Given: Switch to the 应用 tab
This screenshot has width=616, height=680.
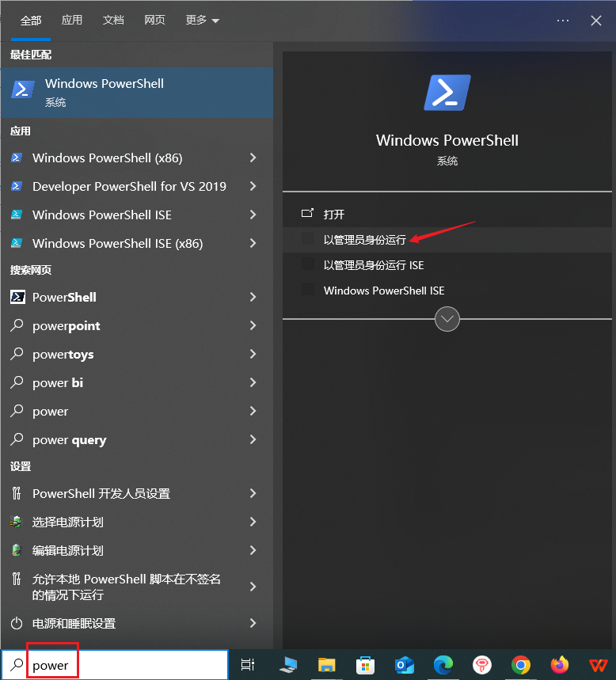Looking at the screenshot, I should click(x=71, y=20).
